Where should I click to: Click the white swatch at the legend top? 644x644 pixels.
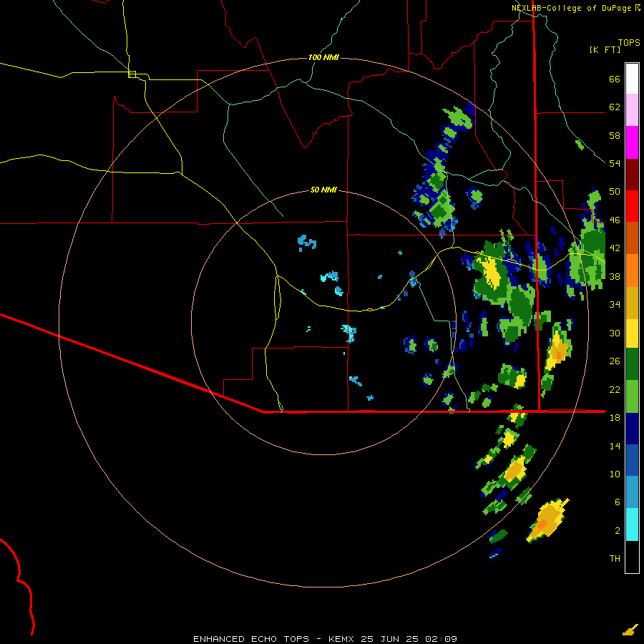coord(632,79)
